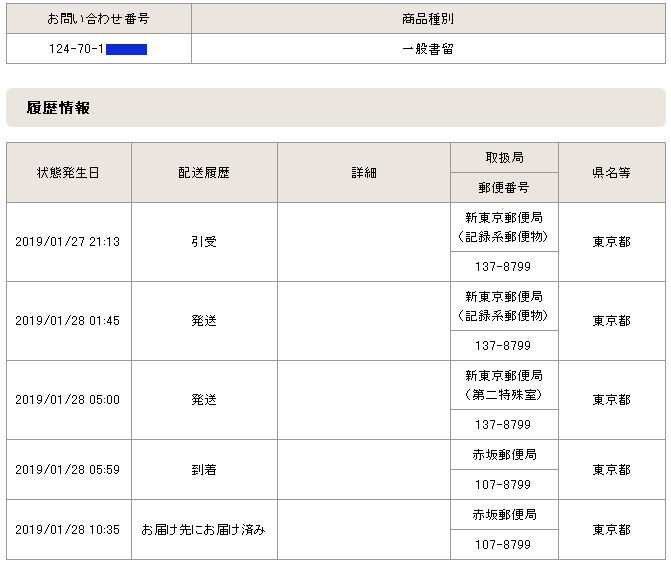The image size is (671, 566).
Task: Click the 配送履歴 column header
Action: coord(204,172)
